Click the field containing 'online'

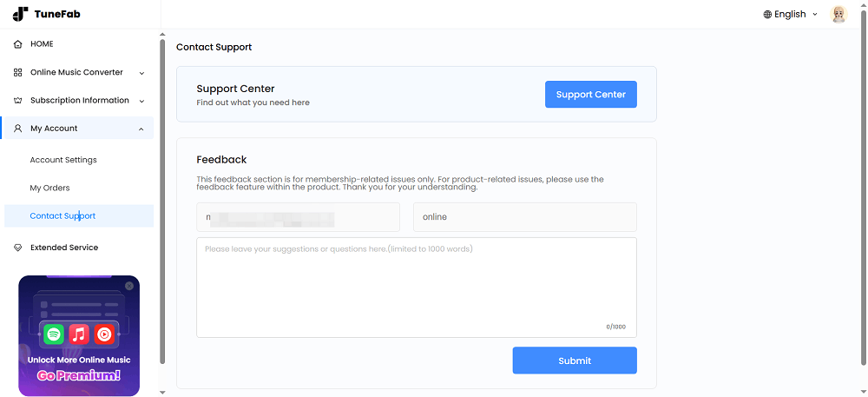click(x=525, y=217)
